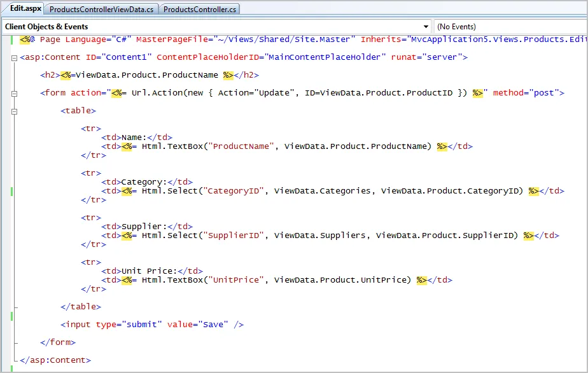Click the closing </asp:Content> tag
Viewport: 588px width, 373px height.
[x=55, y=360]
